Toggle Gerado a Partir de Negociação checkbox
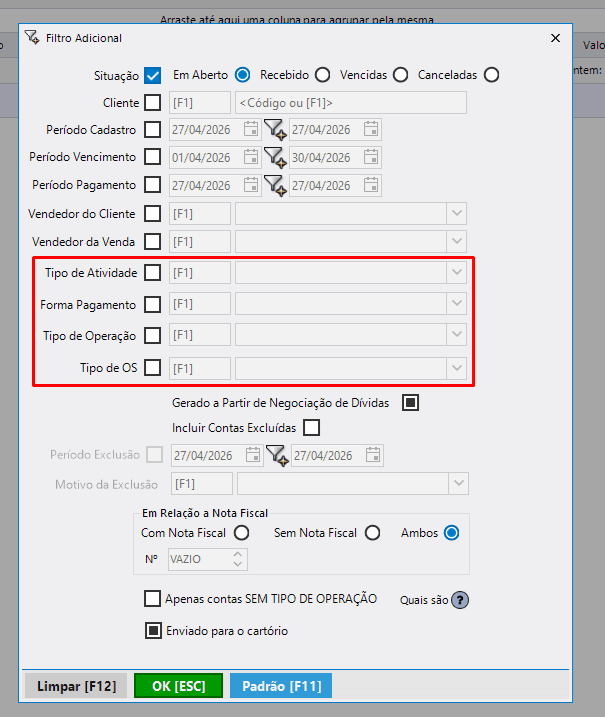Screen dimensions: 605x717 410,403
